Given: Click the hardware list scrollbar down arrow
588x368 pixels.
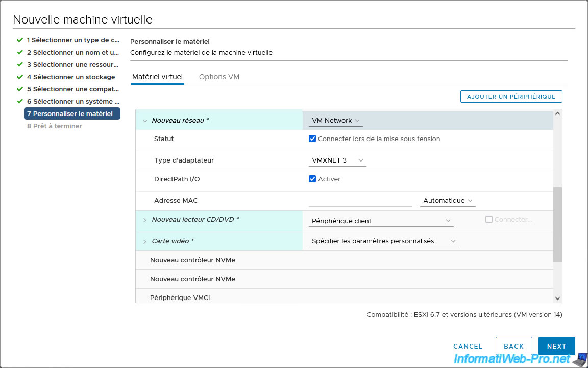Looking at the screenshot, I should click(557, 298).
